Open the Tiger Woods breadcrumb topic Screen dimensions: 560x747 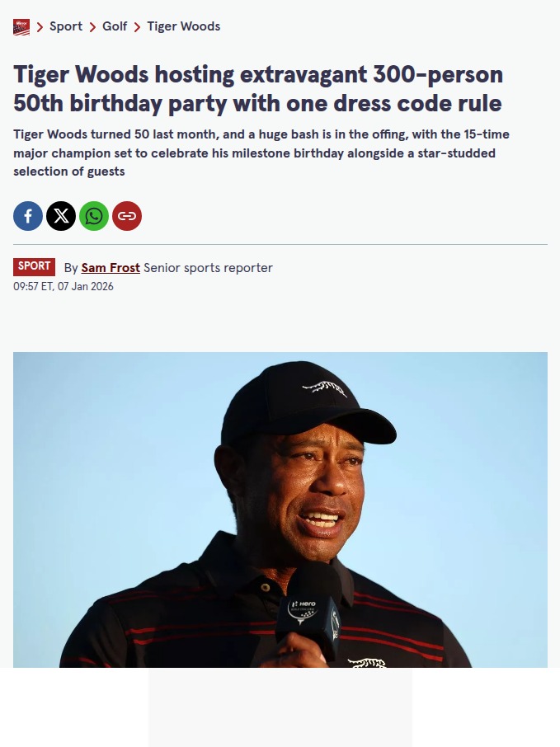(183, 26)
